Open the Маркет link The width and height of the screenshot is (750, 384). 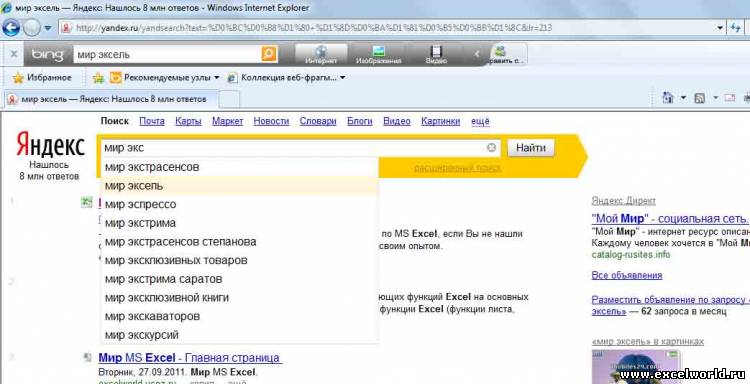[x=228, y=121]
